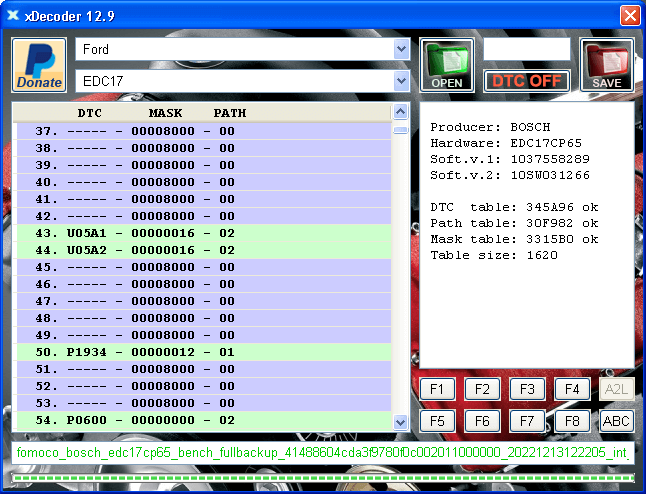Select empty DTC row 46

[204, 284]
